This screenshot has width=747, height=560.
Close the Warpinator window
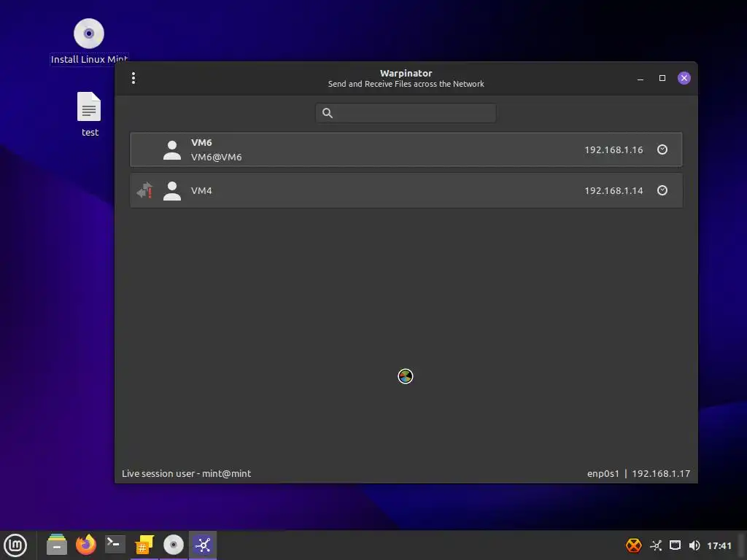pos(684,78)
